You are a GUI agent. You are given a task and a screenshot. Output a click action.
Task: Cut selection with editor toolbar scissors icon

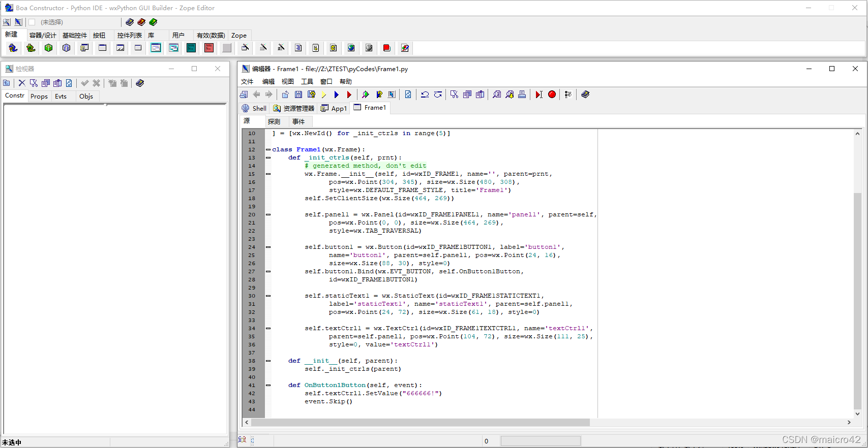click(454, 94)
